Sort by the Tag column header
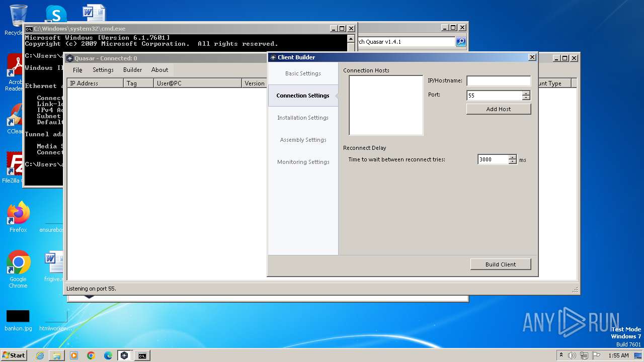Viewport: 644px width, 362px height. pyautogui.click(x=139, y=83)
